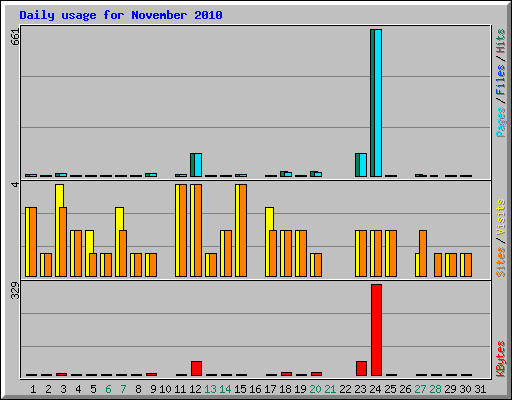Click the "Pages" legend label

[x=501, y=122]
